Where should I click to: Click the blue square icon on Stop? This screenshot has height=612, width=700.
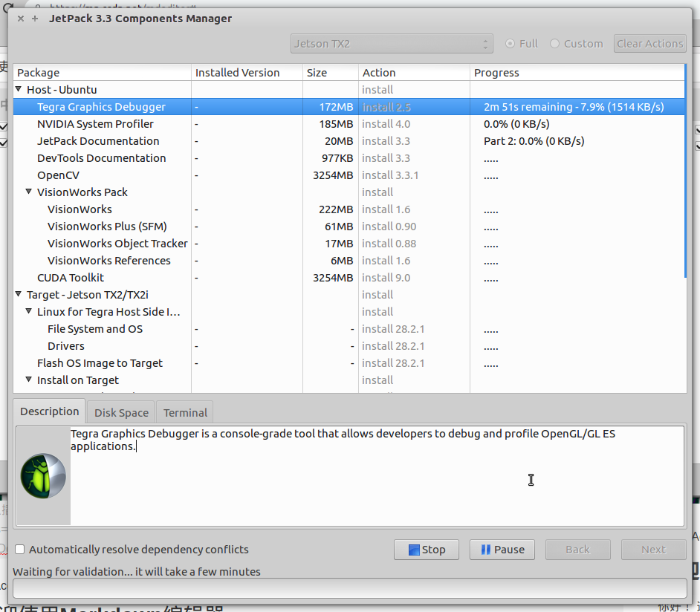(x=414, y=550)
